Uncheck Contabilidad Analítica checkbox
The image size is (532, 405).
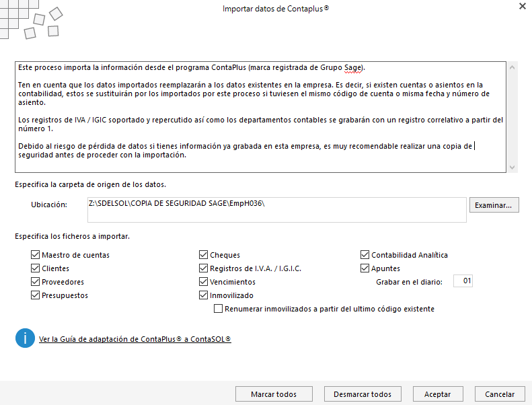[x=365, y=254]
